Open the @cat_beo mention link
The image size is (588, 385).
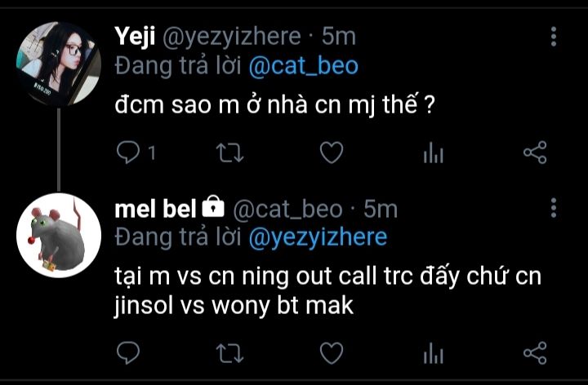303,66
